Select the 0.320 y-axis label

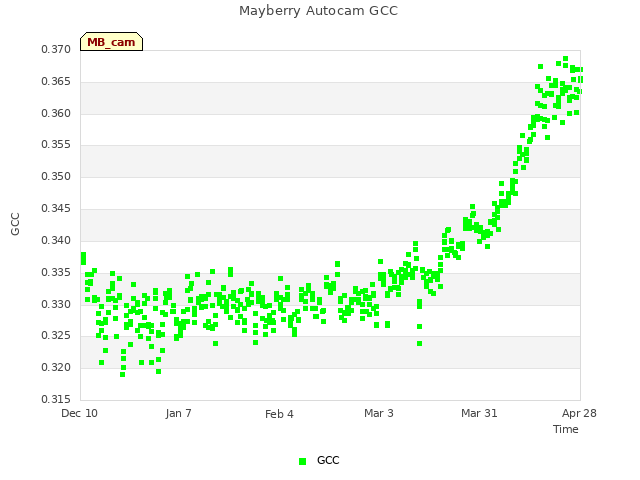coord(56,367)
